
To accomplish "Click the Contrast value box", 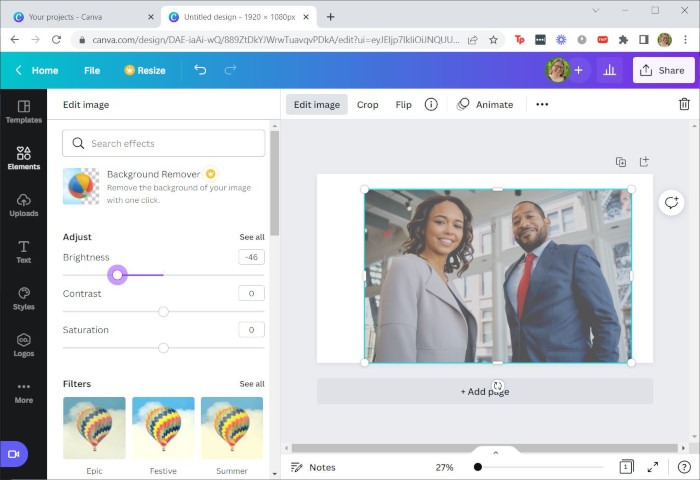I will [x=251, y=293].
